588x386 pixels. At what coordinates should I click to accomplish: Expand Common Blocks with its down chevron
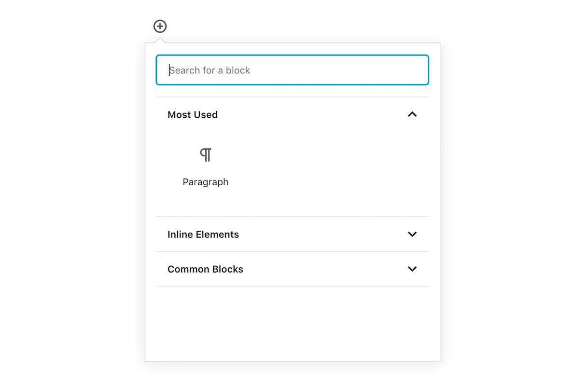[x=412, y=269]
